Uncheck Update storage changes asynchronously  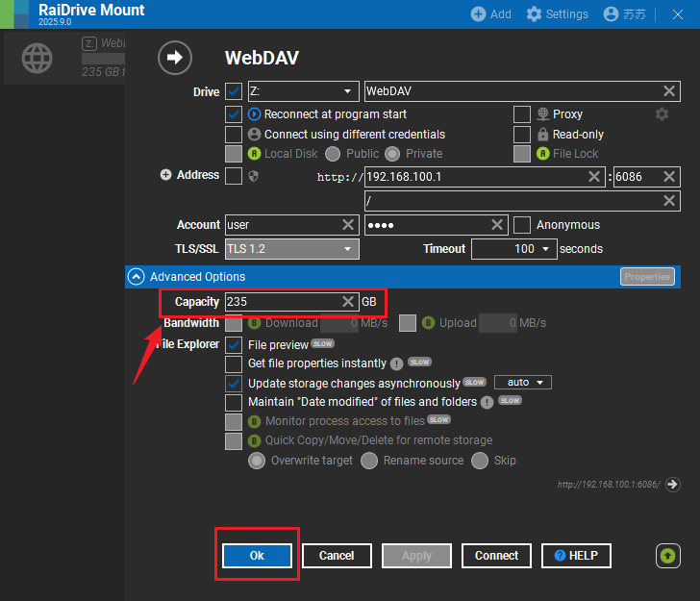[x=234, y=383]
